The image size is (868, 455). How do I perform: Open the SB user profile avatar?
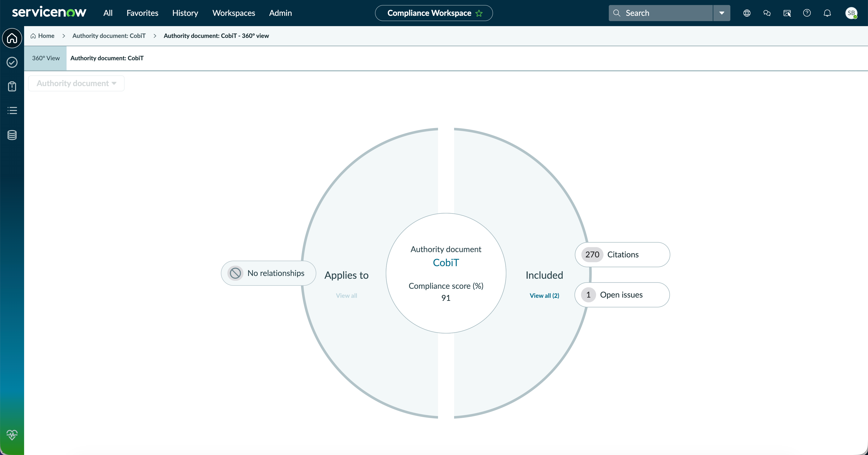click(x=851, y=13)
